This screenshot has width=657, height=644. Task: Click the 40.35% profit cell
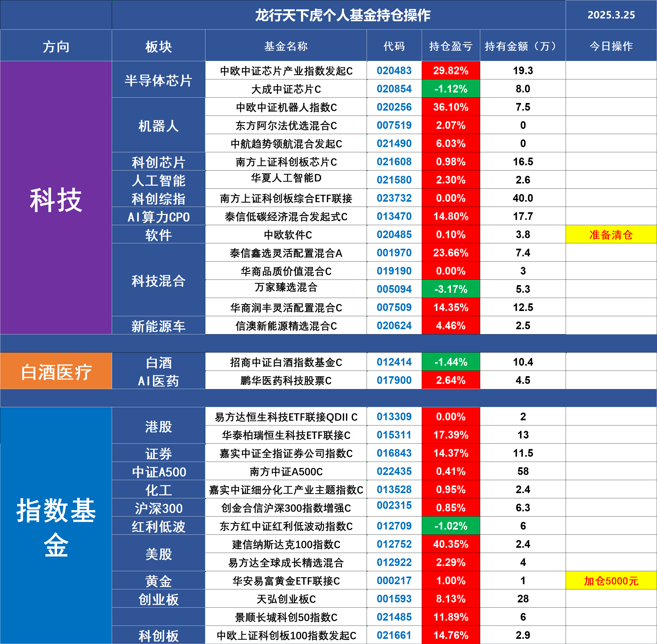[x=451, y=544]
